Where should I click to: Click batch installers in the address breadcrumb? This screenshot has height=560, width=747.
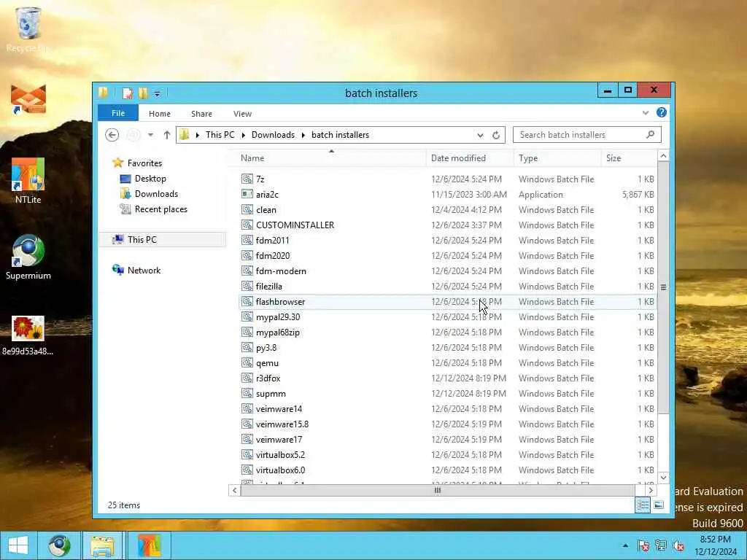point(340,135)
